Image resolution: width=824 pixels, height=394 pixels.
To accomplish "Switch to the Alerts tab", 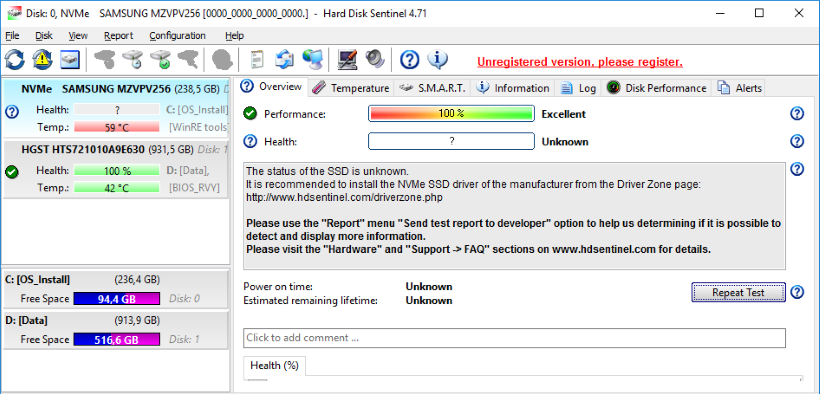I will [740, 88].
